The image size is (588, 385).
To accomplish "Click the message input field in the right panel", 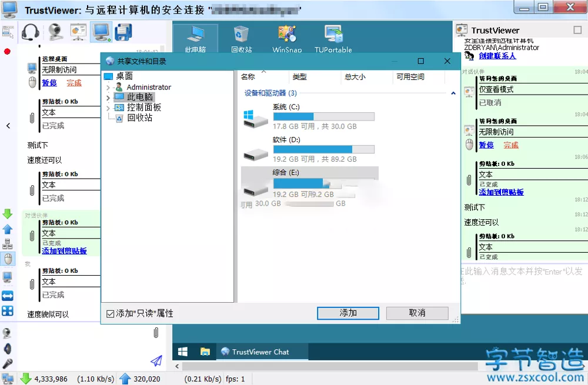I will (524, 287).
